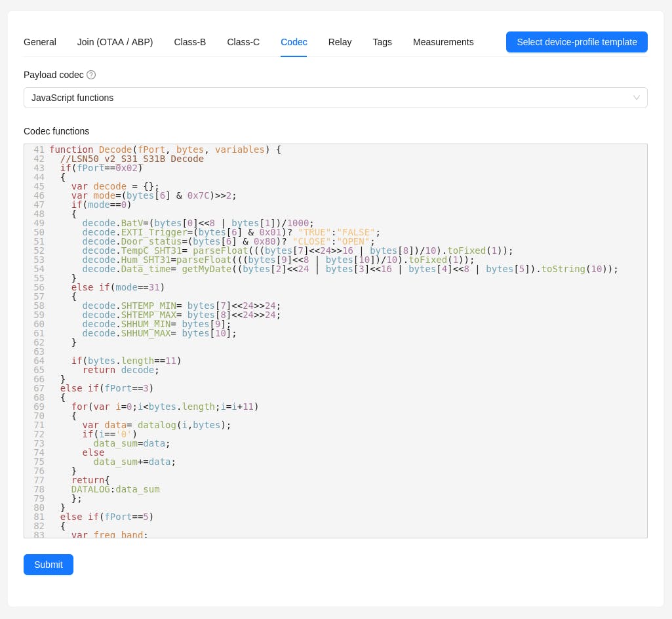Click the decode.SHTEMP_MAX line
Image resolution: width=672 pixels, height=619 pixels.
(182, 315)
